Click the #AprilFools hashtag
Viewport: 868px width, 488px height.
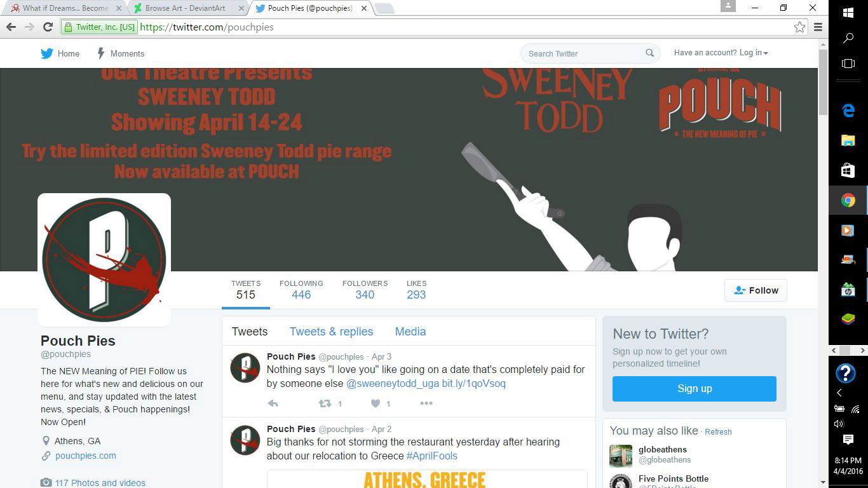[432, 456]
